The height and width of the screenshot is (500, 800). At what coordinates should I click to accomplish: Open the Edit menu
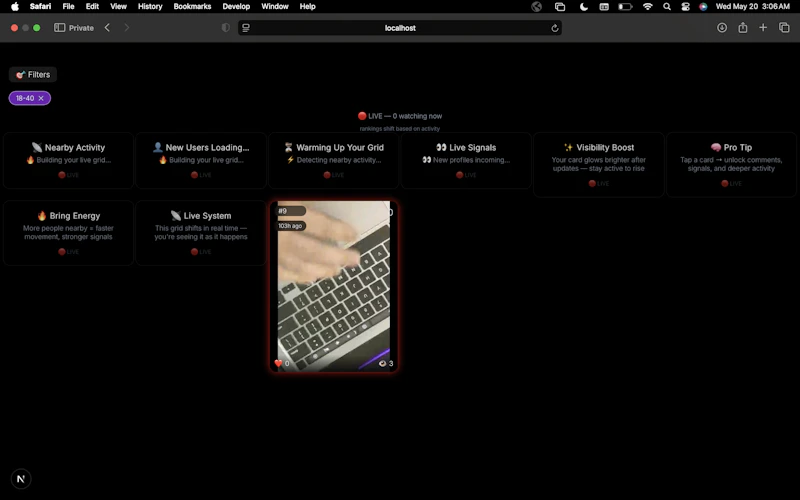[x=92, y=6]
